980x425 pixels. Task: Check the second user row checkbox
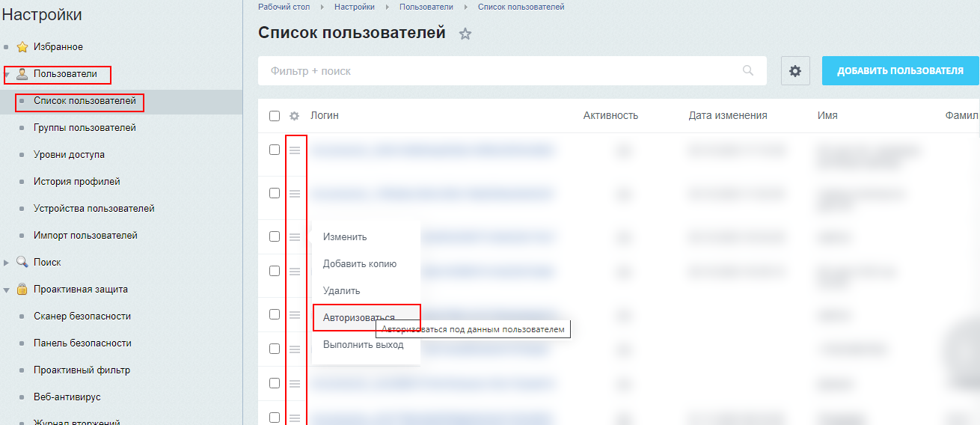point(275,193)
